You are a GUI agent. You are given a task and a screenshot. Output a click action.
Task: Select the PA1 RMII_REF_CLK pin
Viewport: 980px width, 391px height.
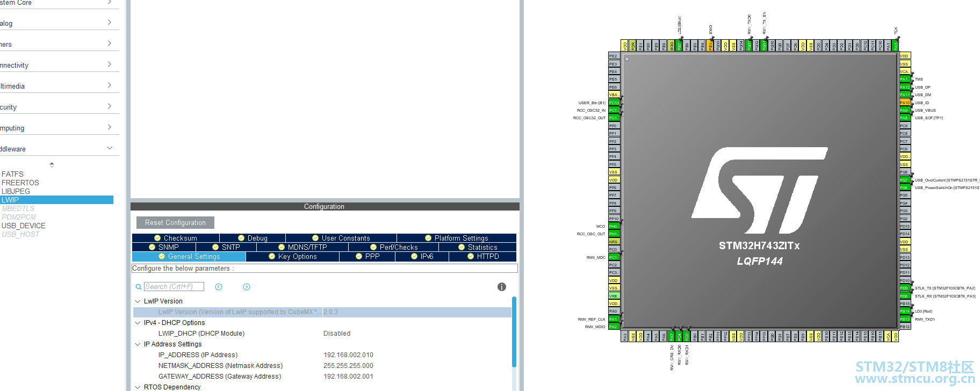tap(614, 319)
